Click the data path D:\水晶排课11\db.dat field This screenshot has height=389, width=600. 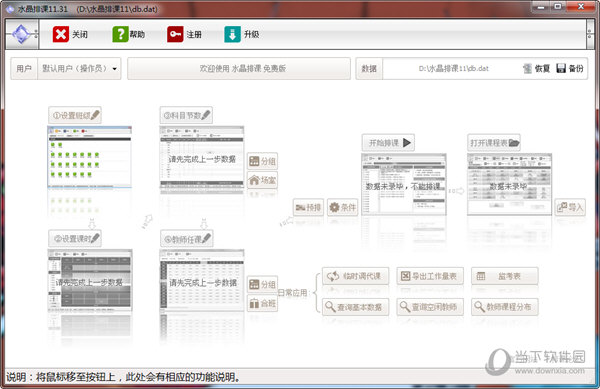(453, 68)
